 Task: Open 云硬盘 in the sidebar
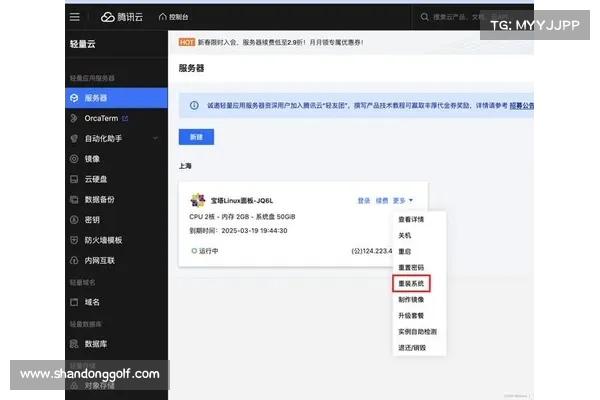tap(95, 178)
